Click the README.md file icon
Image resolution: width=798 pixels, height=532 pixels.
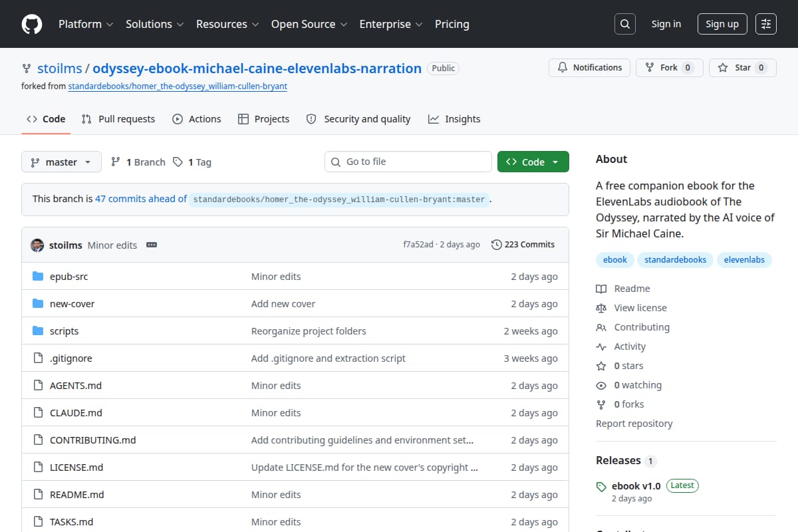[38, 495]
